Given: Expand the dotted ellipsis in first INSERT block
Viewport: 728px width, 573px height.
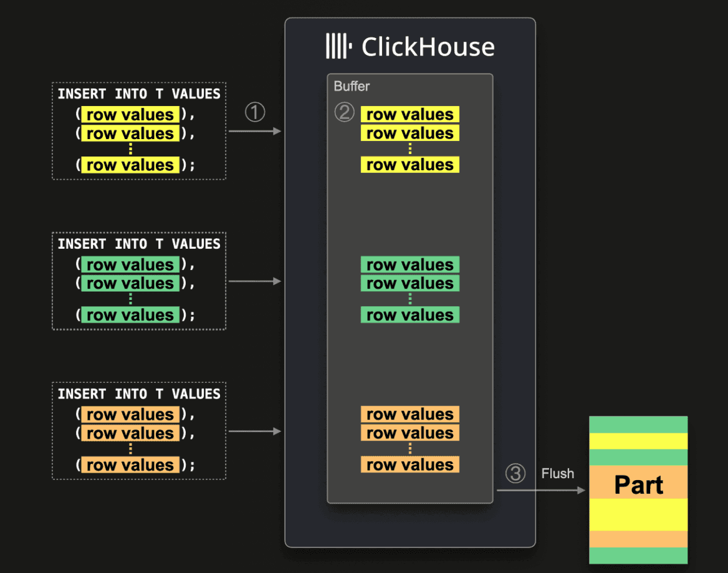Looking at the screenshot, I should point(130,149).
